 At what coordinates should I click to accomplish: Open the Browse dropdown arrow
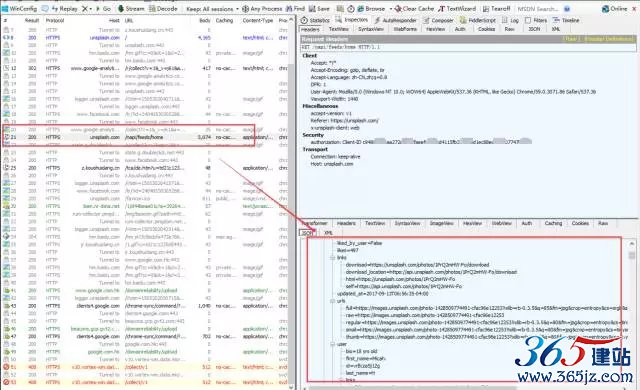pyautogui.click(x=391, y=9)
